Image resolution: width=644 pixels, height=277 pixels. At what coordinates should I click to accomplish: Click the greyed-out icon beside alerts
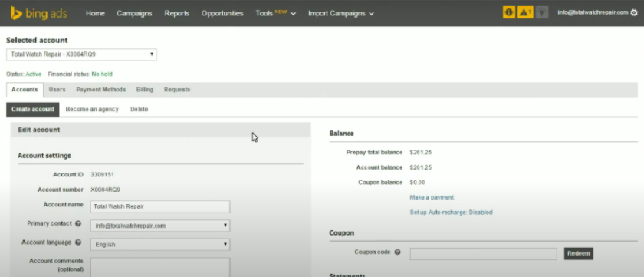[x=542, y=13]
